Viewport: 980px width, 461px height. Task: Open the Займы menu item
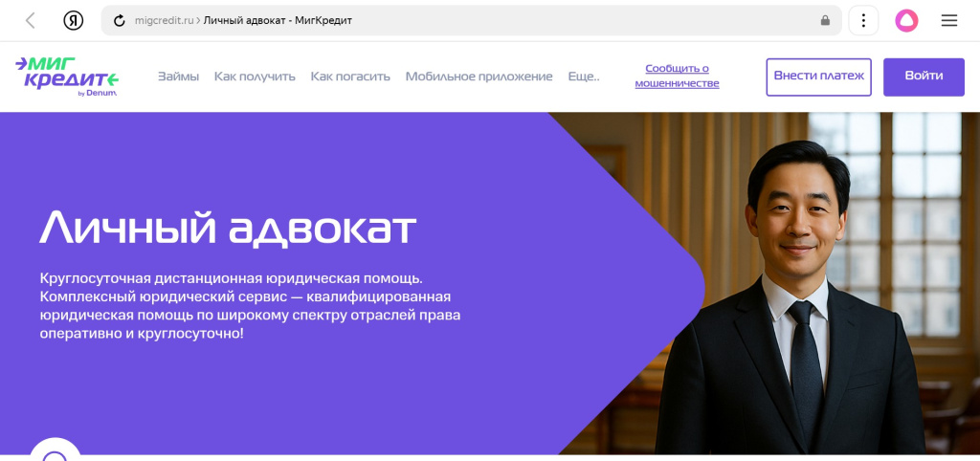(x=178, y=77)
